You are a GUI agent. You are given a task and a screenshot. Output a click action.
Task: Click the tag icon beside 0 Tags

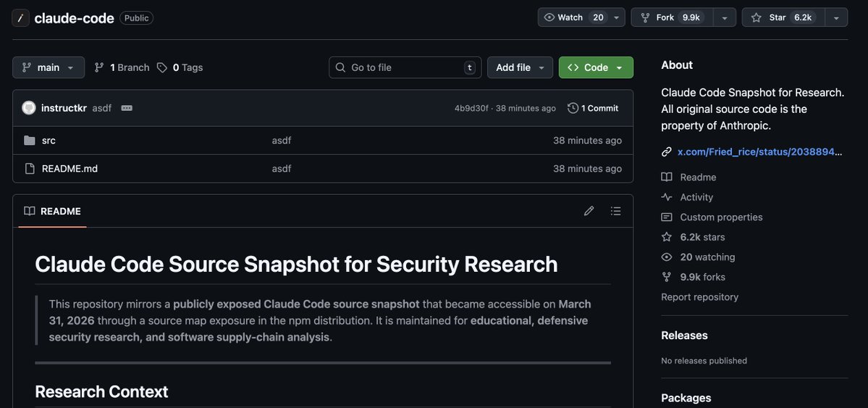(x=161, y=67)
